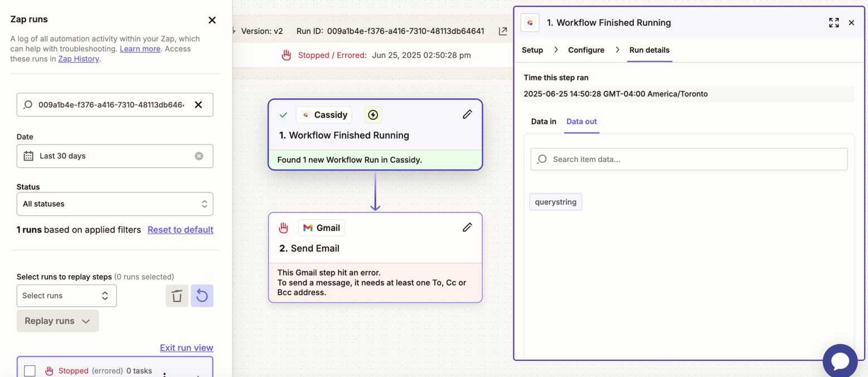This screenshot has width=868, height=377.
Task: Clear the Last 30 days date filter
Action: pos(199,156)
